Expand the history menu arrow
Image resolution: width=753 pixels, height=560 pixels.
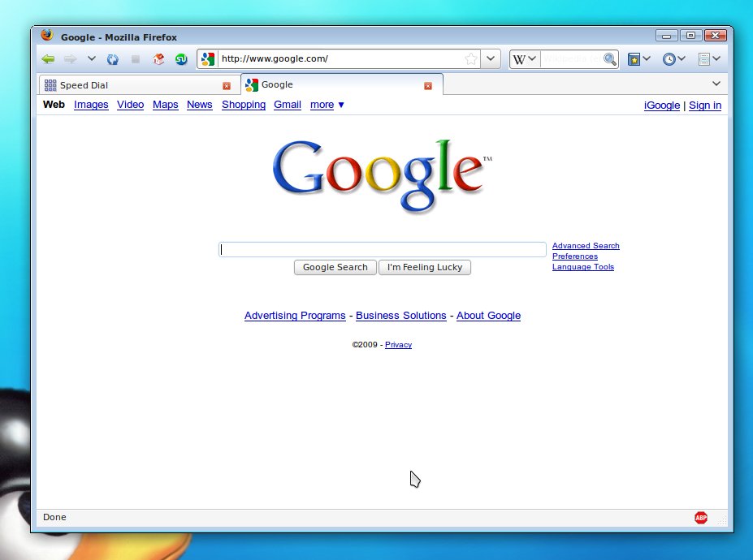tap(682, 58)
